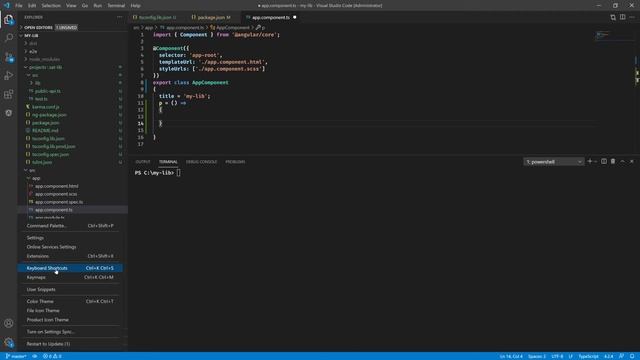
Task: Open README.md in file tree
Action: pos(45,131)
